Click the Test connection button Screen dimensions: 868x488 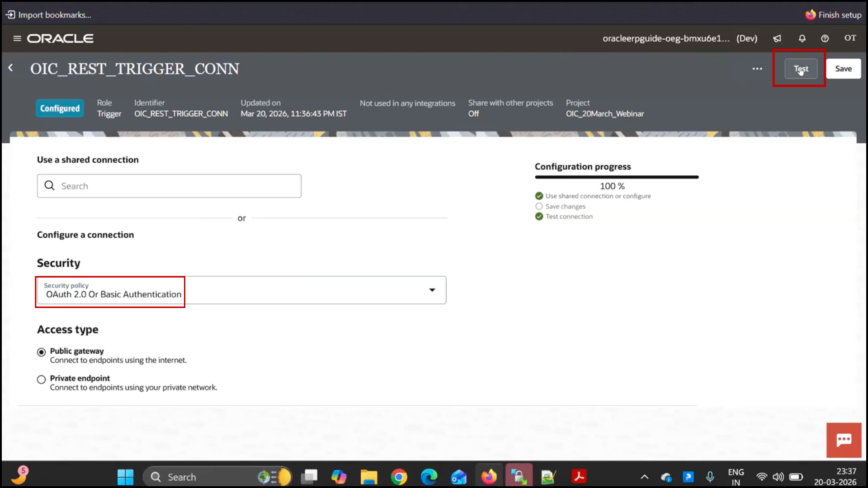point(801,69)
